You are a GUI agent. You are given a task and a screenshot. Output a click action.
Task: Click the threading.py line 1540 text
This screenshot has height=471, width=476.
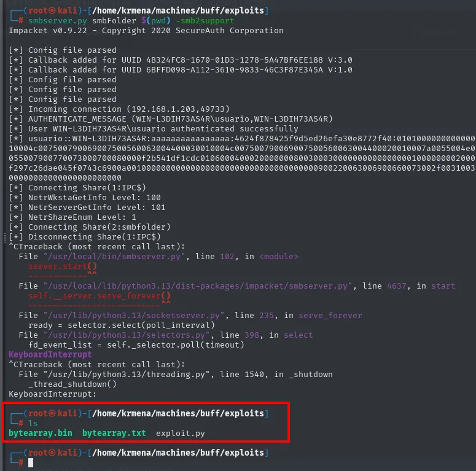(x=176, y=375)
